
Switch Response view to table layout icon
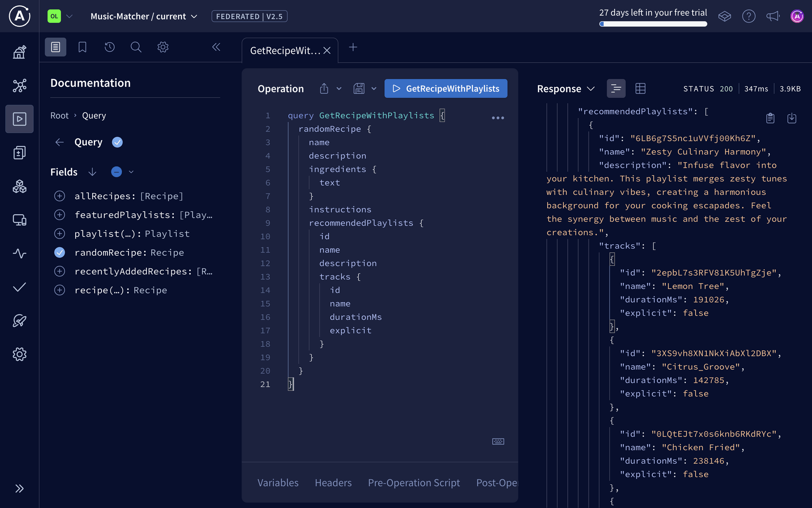click(640, 88)
